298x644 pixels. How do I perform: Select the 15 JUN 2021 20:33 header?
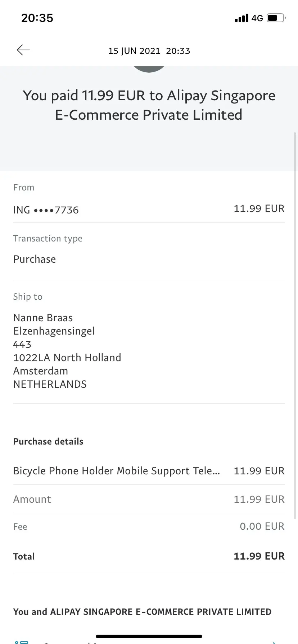tap(149, 51)
